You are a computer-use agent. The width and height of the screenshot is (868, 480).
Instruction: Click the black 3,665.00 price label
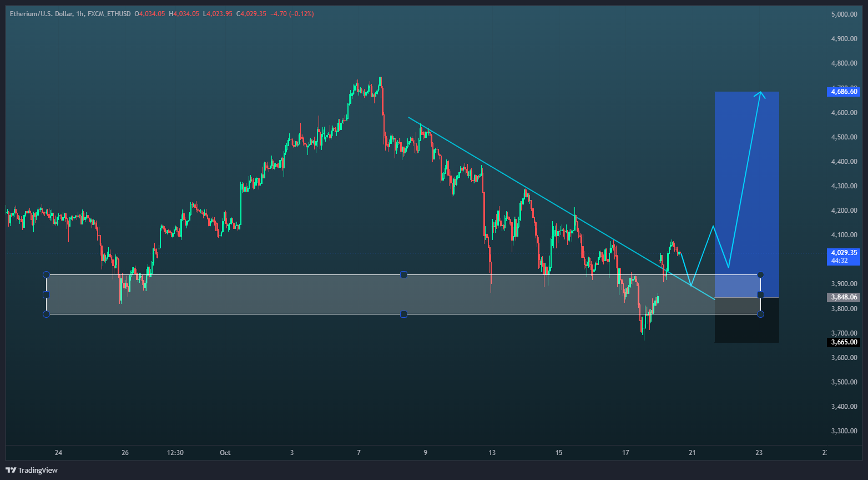(843, 342)
